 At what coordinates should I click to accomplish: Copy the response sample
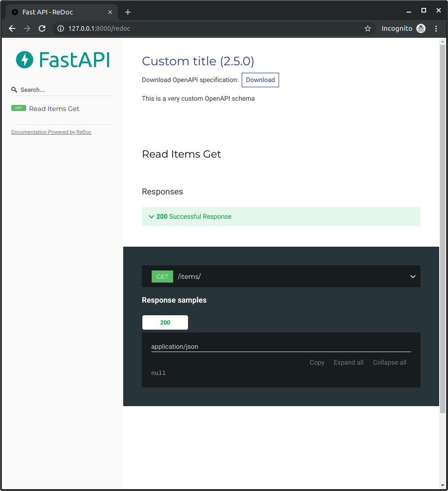coord(317,362)
